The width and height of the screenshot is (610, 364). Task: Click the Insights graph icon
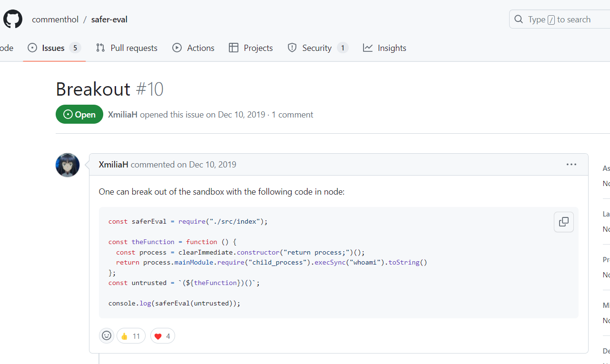point(368,48)
